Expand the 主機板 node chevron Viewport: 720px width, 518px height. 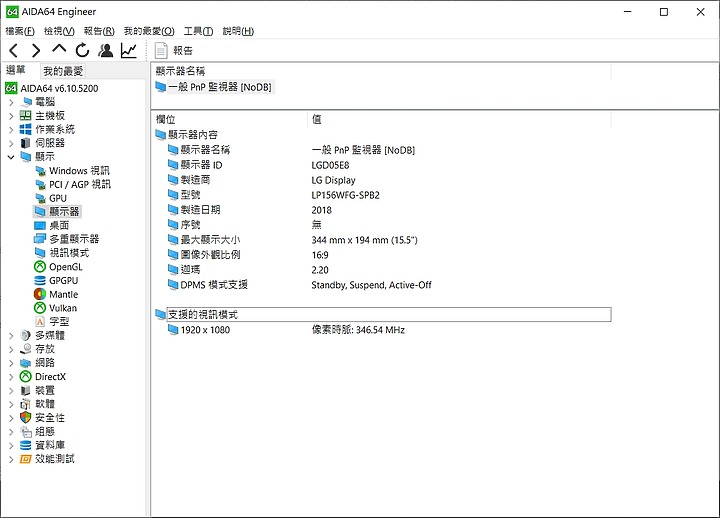click(x=11, y=116)
